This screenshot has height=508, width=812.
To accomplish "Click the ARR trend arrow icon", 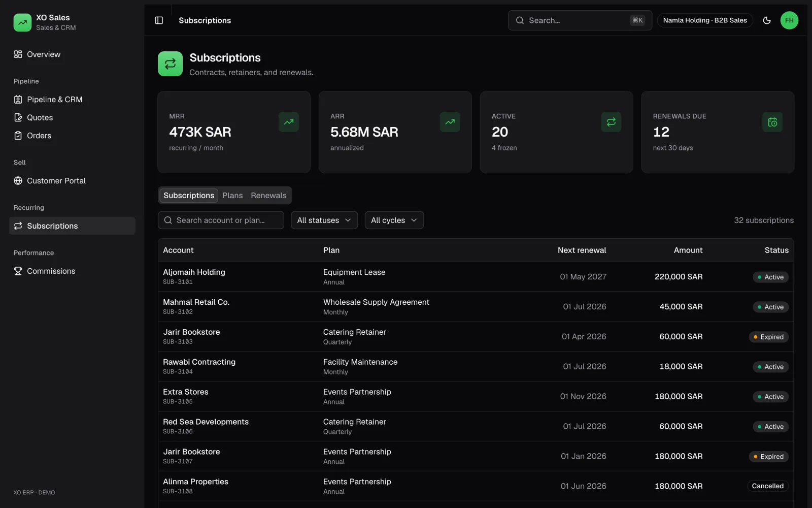I will pos(450,122).
